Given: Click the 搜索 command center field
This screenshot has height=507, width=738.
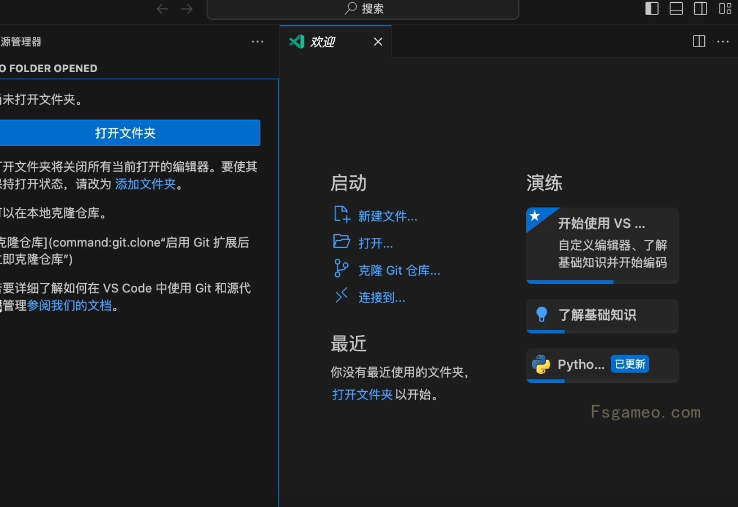Looking at the screenshot, I should pyautogui.click(x=363, y=8).
